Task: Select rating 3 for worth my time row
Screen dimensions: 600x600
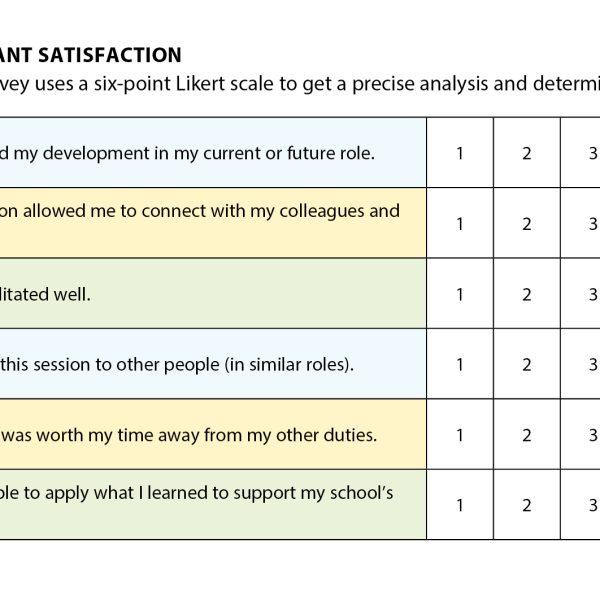Action: [x=580, y=434]
